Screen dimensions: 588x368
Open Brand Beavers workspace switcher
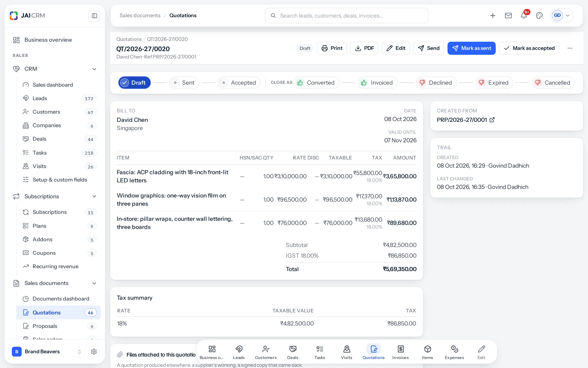pyautogui.click(x=47, y=351)
